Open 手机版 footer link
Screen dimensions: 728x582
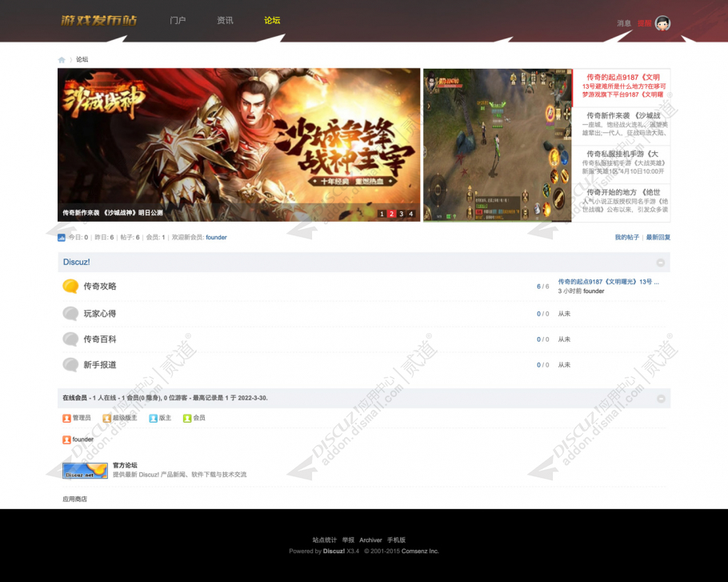(397, 540)
